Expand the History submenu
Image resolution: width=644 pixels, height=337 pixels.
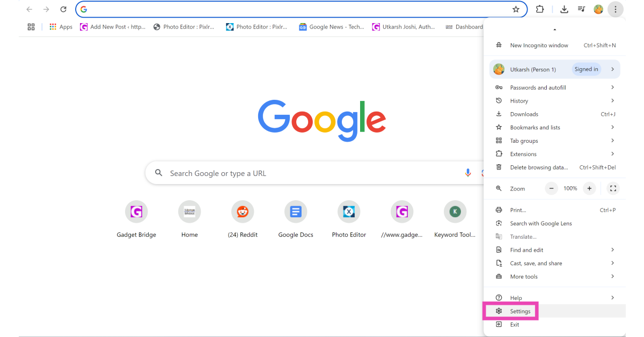coord(555,101)
